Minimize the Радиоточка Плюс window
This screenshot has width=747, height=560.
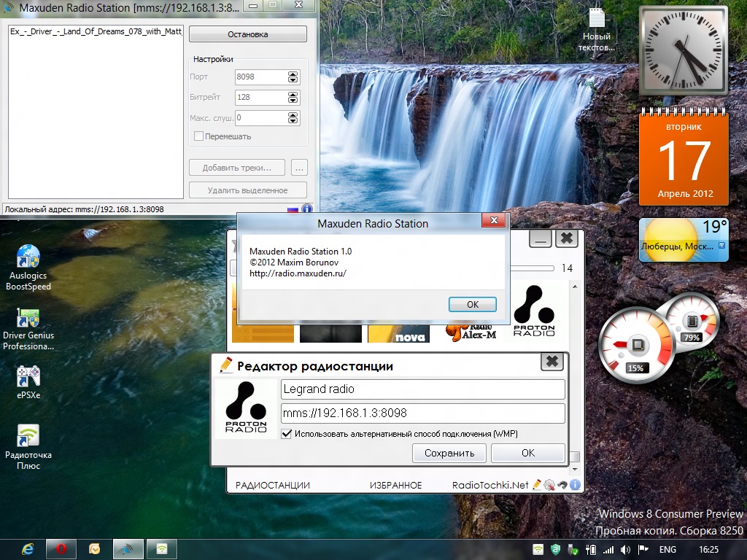(541, 238)
